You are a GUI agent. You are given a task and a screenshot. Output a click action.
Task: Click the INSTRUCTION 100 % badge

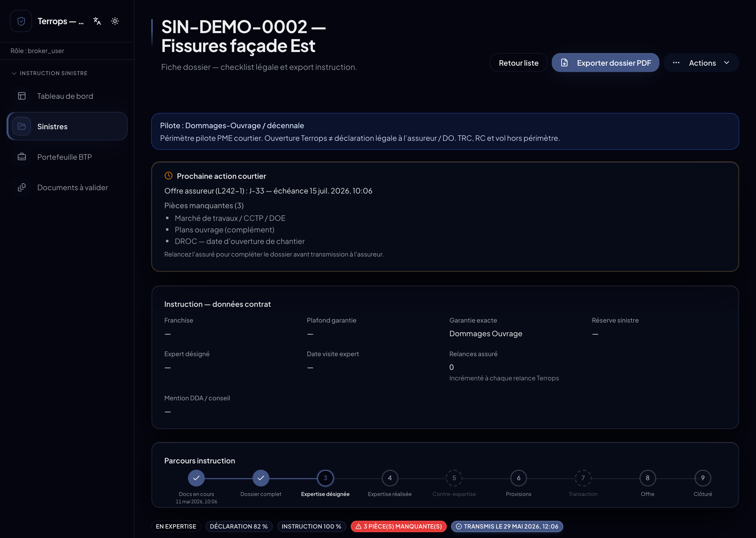point(312,526)
